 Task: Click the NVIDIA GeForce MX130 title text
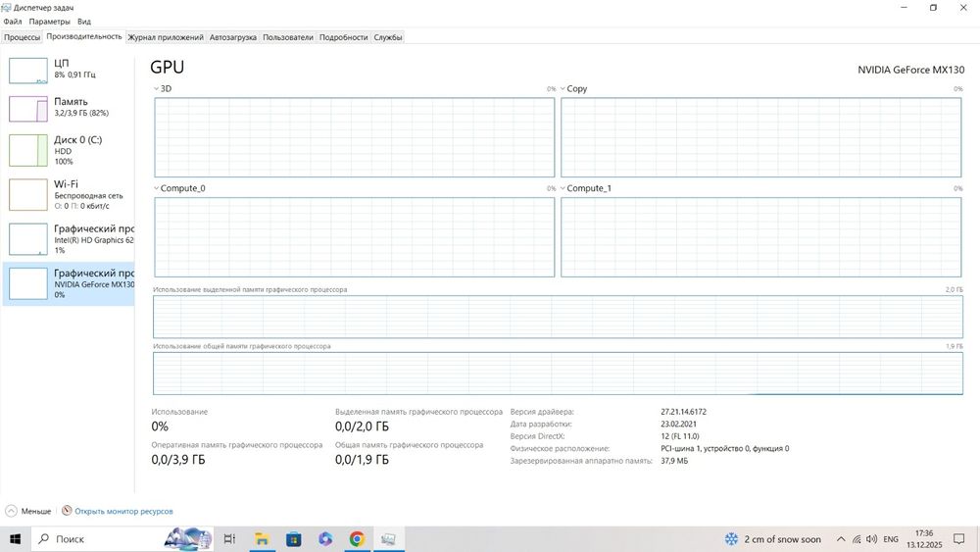(x=910, y=70)
